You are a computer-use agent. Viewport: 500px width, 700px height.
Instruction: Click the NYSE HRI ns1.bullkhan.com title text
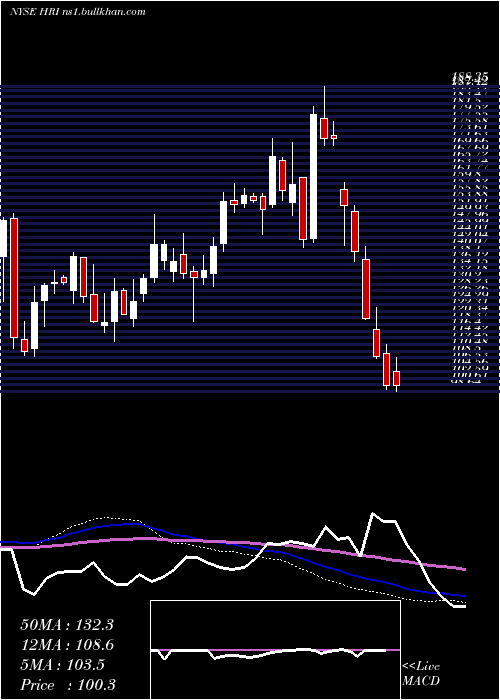coord(78,12)
